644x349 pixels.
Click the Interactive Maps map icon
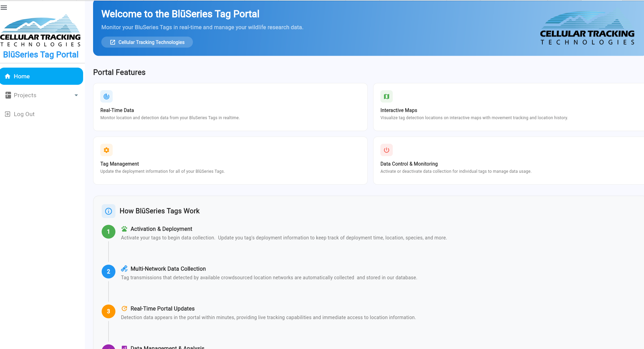tap(386, 97)
